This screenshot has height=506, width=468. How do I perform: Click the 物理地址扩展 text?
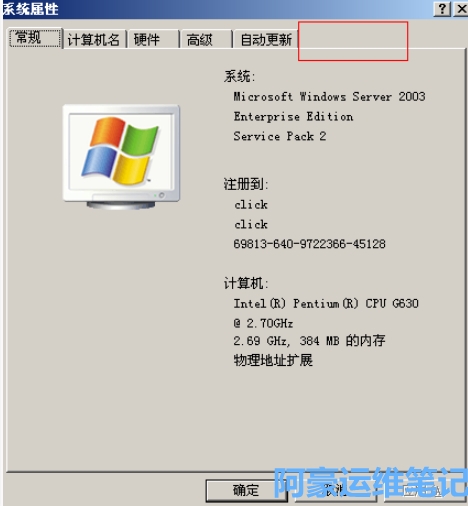tap(273, 360)
